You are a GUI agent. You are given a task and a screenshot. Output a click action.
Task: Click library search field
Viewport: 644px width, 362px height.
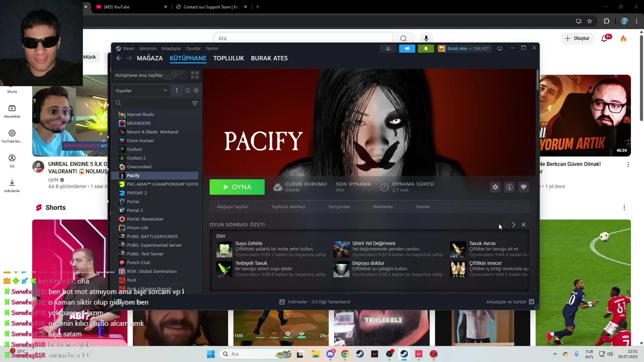152,103
